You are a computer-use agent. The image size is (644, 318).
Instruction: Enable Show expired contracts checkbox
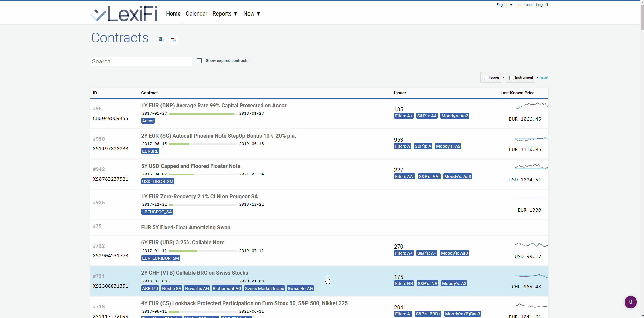pyautogui.click(x=199, y=61)
